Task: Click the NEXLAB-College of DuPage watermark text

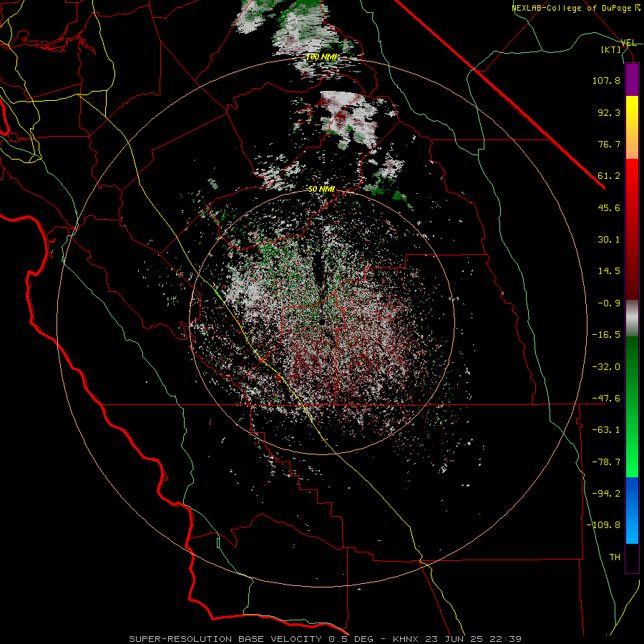Action: tap(577, 8)
